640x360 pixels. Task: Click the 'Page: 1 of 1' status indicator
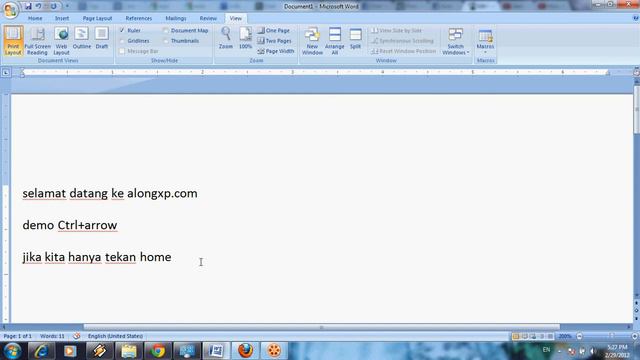coord(18,336)
